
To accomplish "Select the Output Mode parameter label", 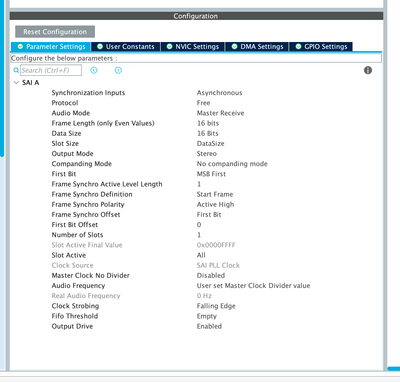I will pos(72,154).
